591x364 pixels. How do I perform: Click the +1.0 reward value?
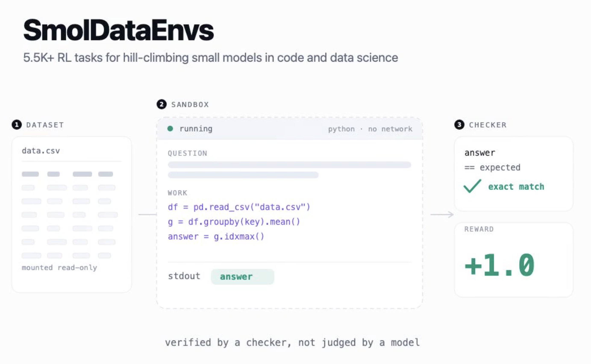[500, 265]
